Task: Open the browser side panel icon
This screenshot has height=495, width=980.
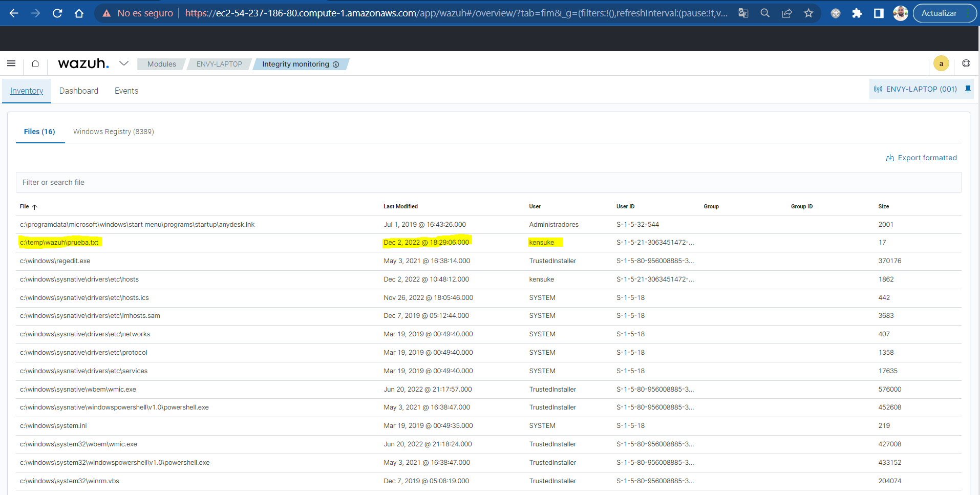Action: click(879, 13)
